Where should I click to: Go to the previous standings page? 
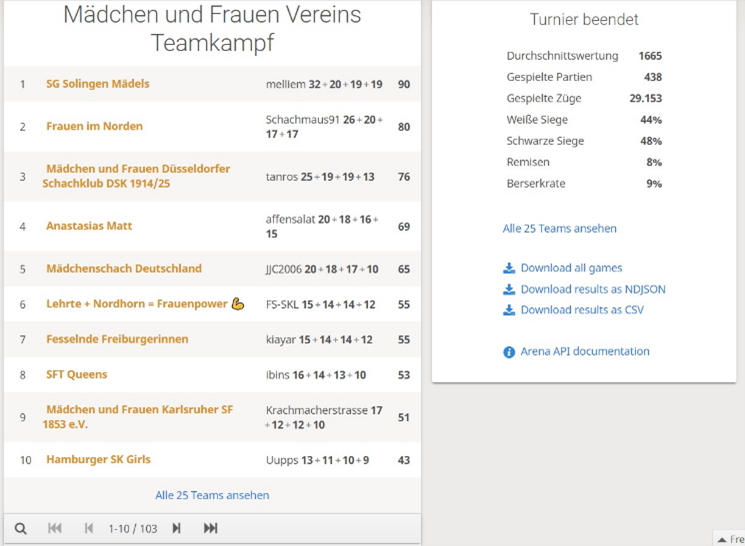tap(88, 528)
